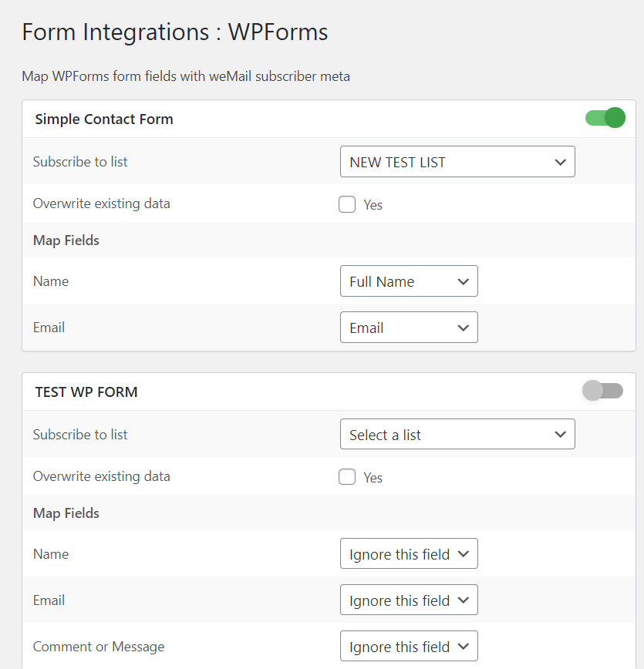Click the Form Integrations : WPForms heading
Screen dimensions: 644x669
coord(174,32)
